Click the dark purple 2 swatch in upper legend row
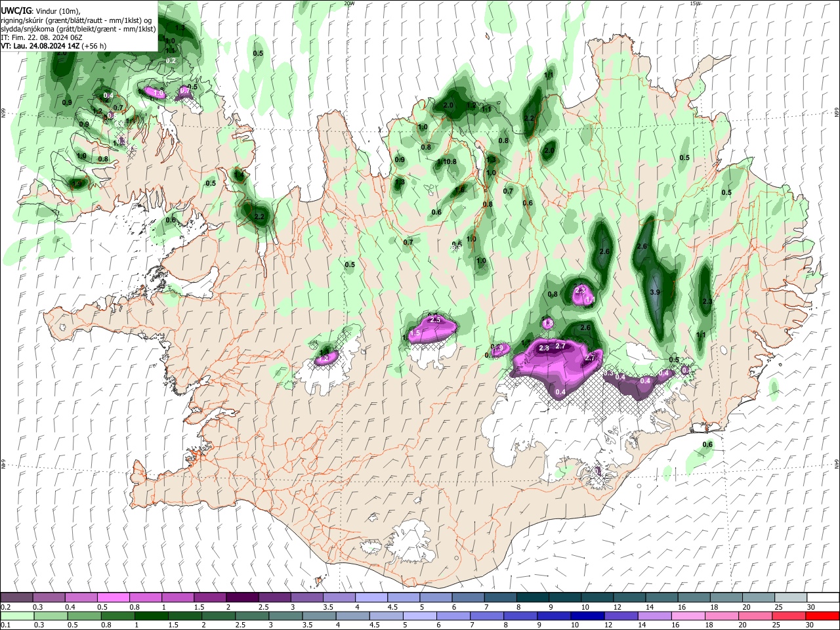Viewport: 840px width, 630px height. 241,598
